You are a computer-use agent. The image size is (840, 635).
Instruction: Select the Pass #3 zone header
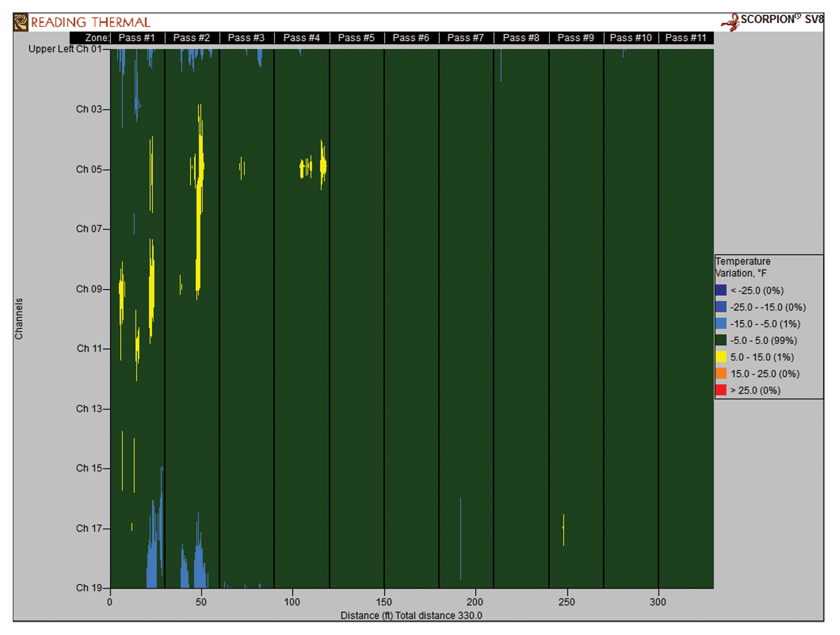pos(246,38)
